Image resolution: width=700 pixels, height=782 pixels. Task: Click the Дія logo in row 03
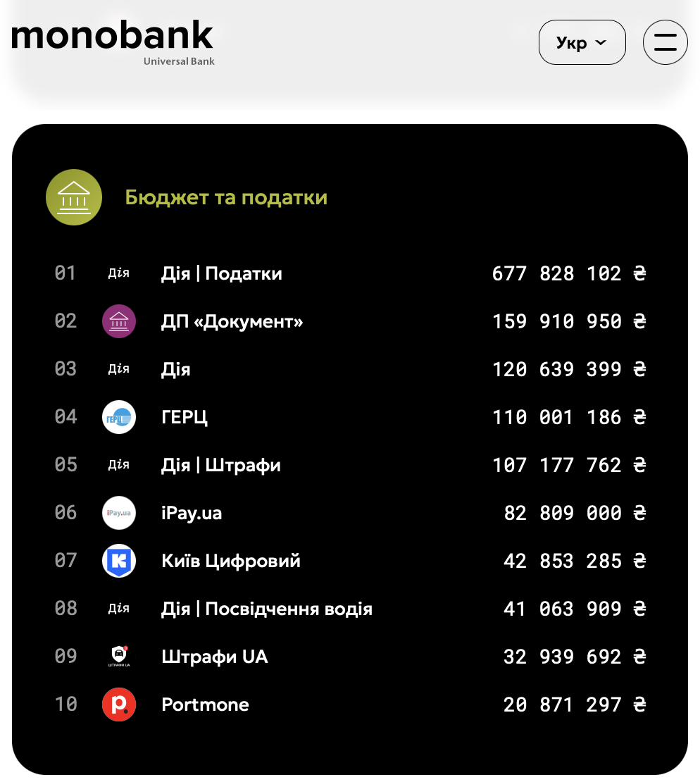118,369
